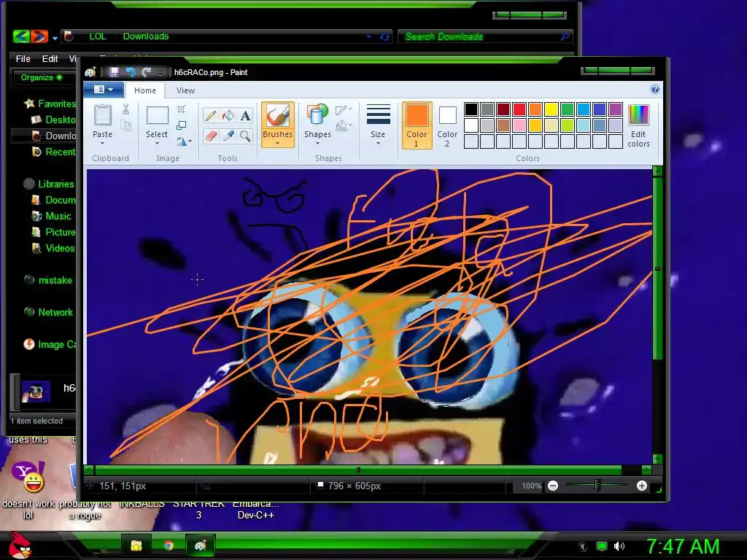The image size is (747, 560).
Task: Select the Eraser tool
Action: (x=211, y=136)
